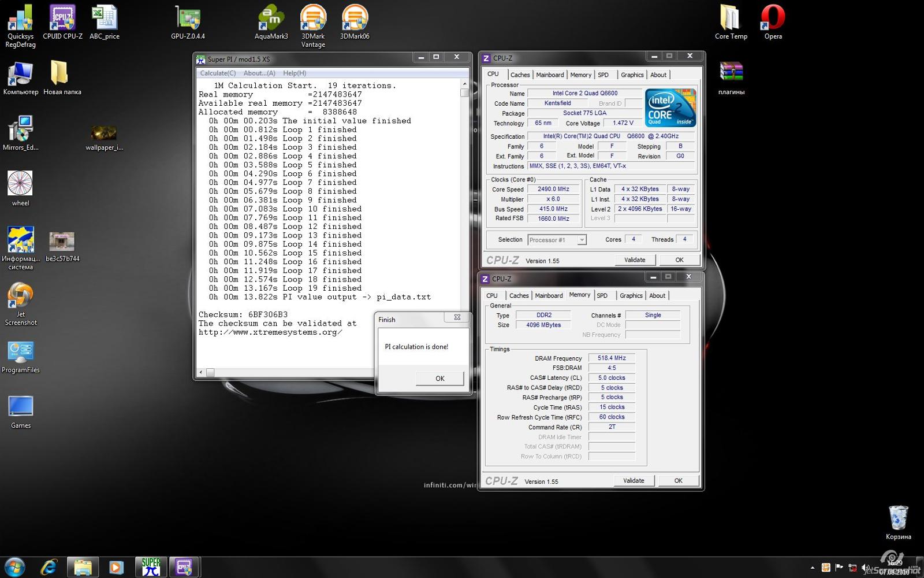Click OK in lower CPU-Z window
The image size is (924, 578).
tap(678, 481)
